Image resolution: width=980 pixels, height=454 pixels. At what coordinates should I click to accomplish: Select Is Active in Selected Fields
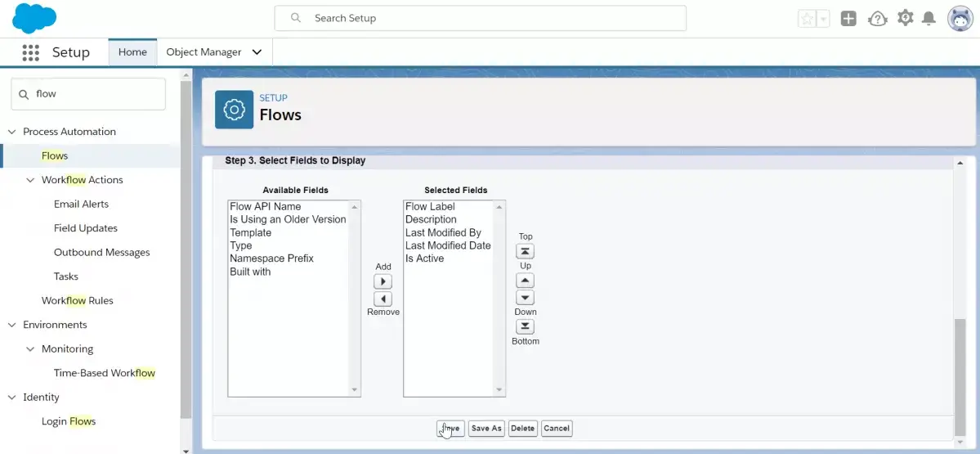click(424, 258)
